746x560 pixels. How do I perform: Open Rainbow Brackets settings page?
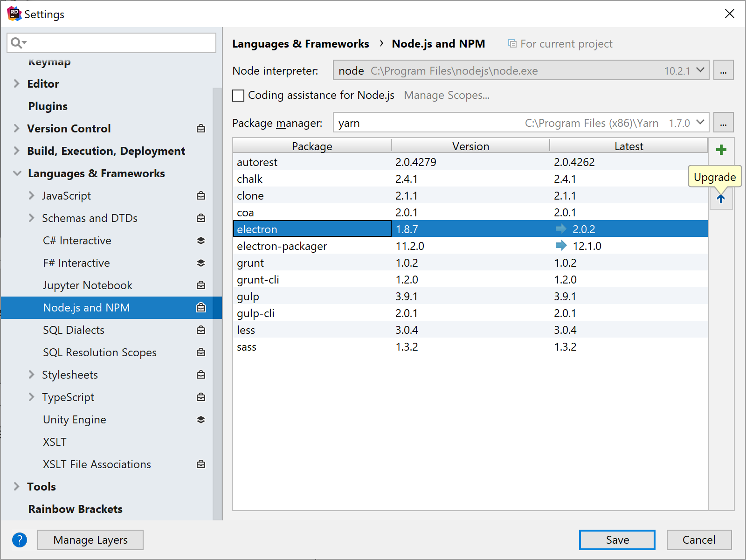[75, 509]
